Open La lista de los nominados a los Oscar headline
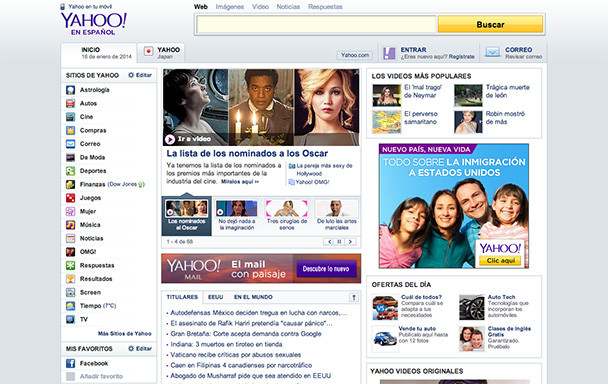The height and width of the screenshot is (384, 608). tap(247, 153)
